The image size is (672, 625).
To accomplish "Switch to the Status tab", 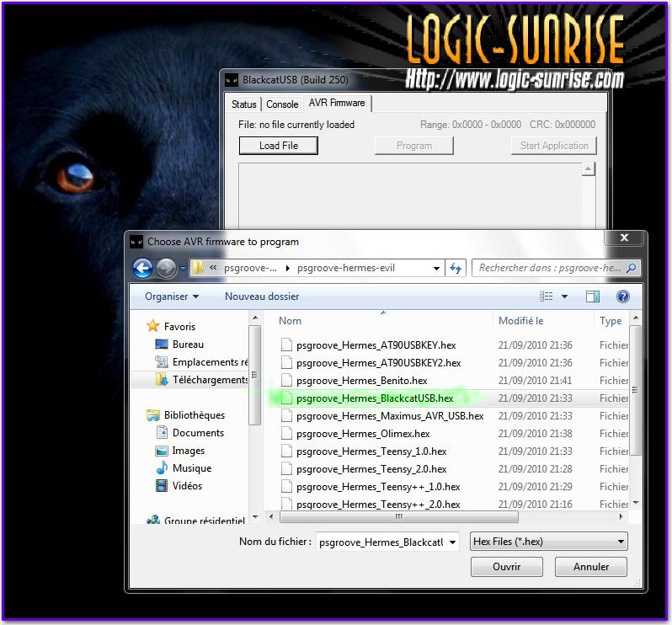I will pyautogui.click(x=244, y=104).
